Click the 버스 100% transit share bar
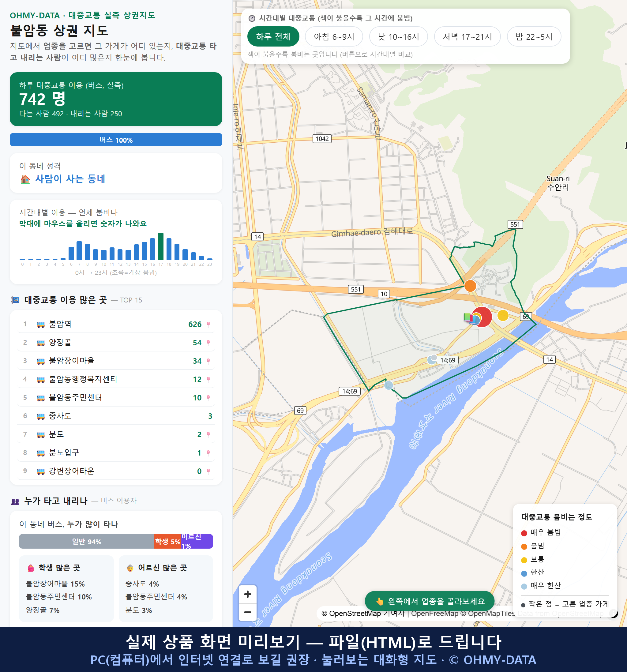This screenshot has height=672, width=627. coord(116,140)
